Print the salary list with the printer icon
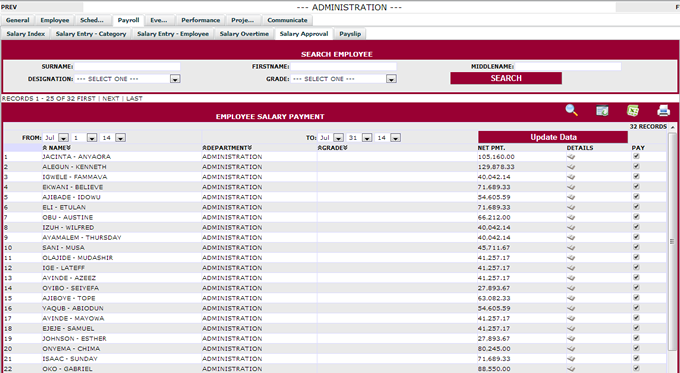The width and height of the screenshot is (680, 373). tap(664, 111)
